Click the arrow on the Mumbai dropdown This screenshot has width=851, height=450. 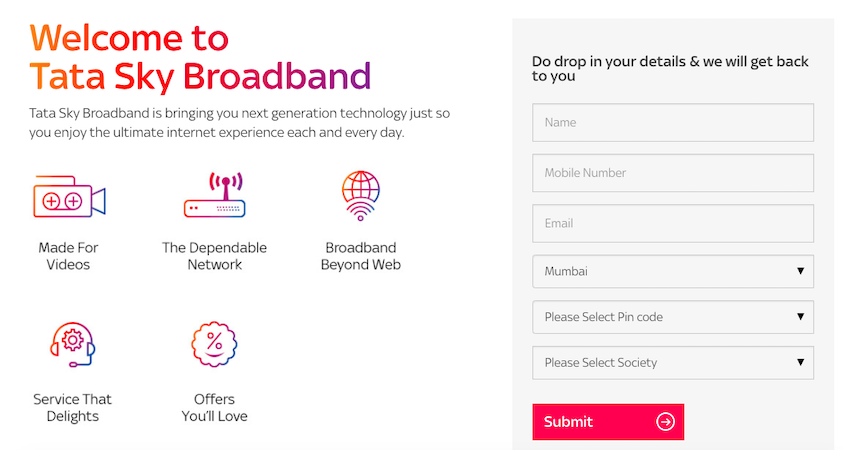tap(800, 271)
